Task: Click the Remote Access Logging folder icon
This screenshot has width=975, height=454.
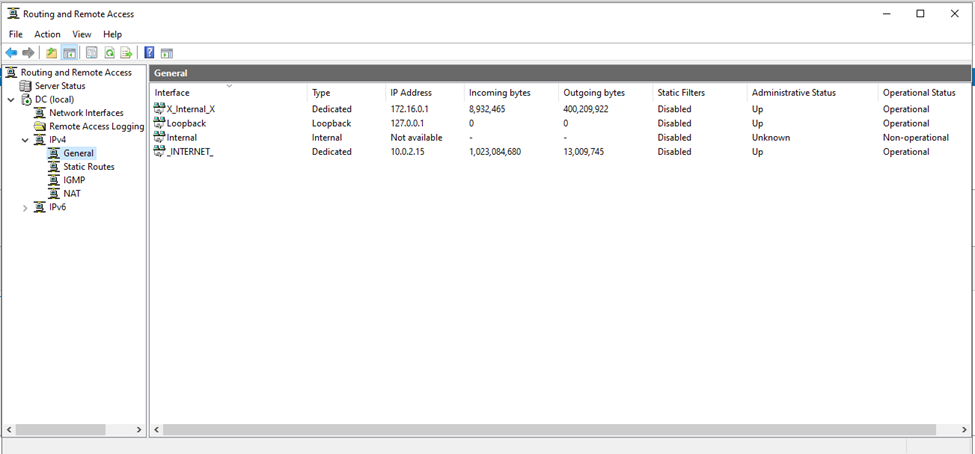Action: tap(40, 126)
